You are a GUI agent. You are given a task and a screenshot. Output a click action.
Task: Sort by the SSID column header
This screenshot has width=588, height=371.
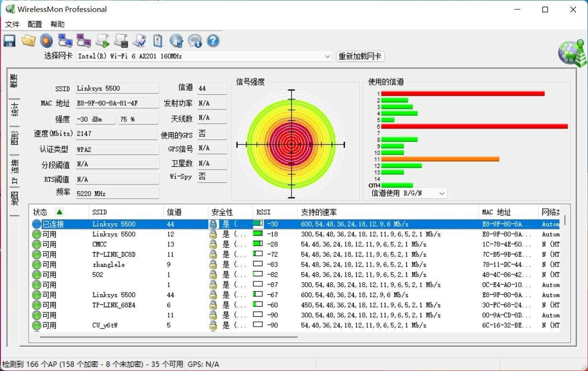click(x=126, y=212)
